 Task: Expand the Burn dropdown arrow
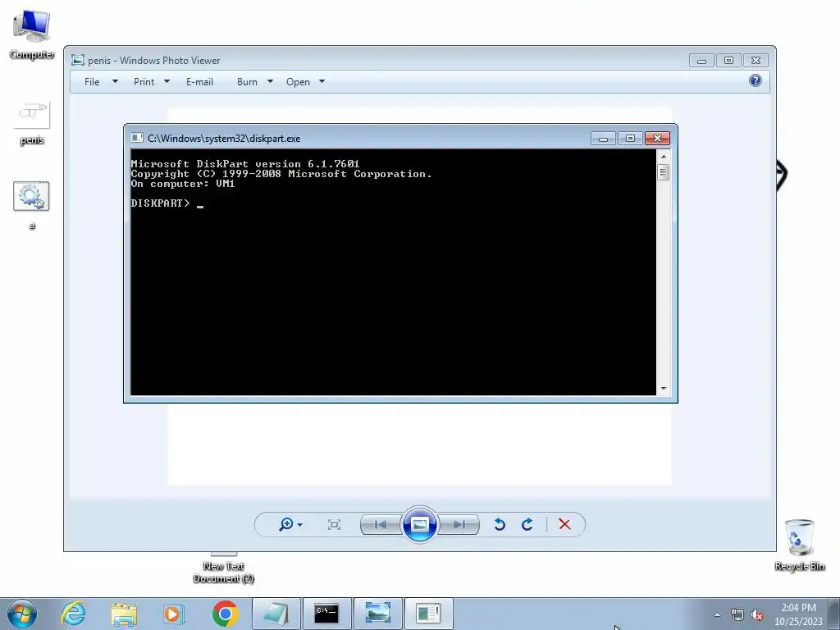(270, 81)
